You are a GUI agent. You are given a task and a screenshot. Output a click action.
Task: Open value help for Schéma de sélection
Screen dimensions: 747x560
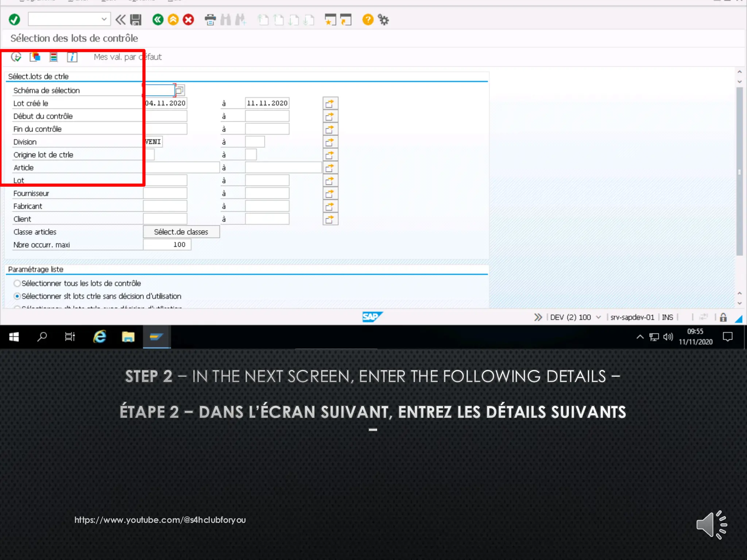[180, 90]
